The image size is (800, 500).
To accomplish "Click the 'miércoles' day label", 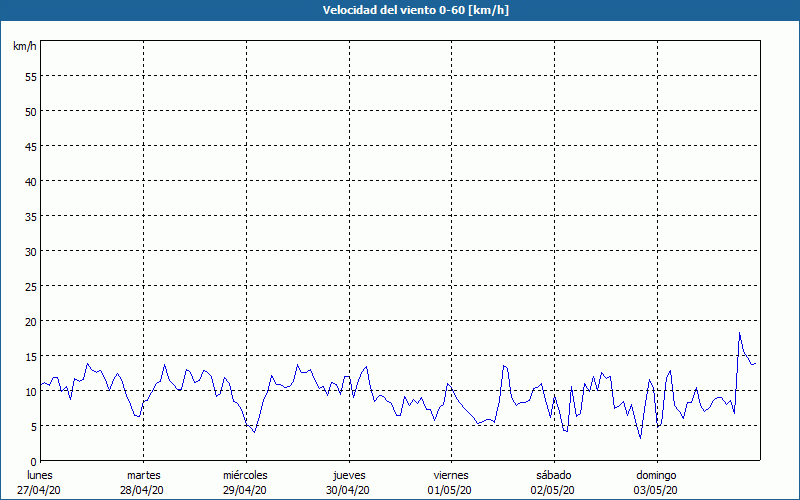I will click(x=245, y=475).
